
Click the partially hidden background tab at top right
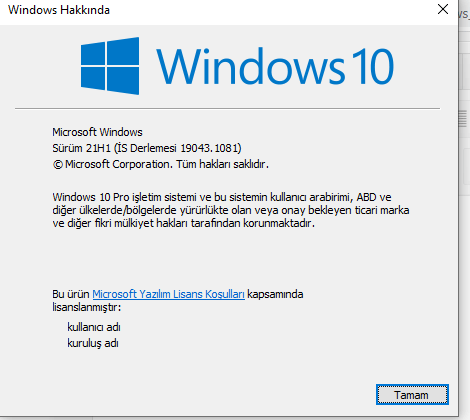[x=464, y=14]
